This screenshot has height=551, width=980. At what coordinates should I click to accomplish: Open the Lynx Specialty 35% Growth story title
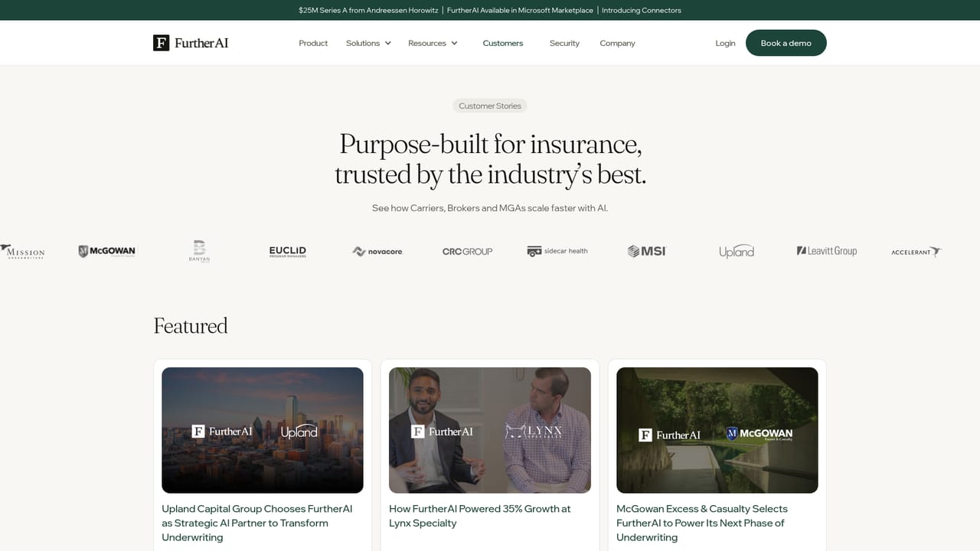(x=480, y=516)
